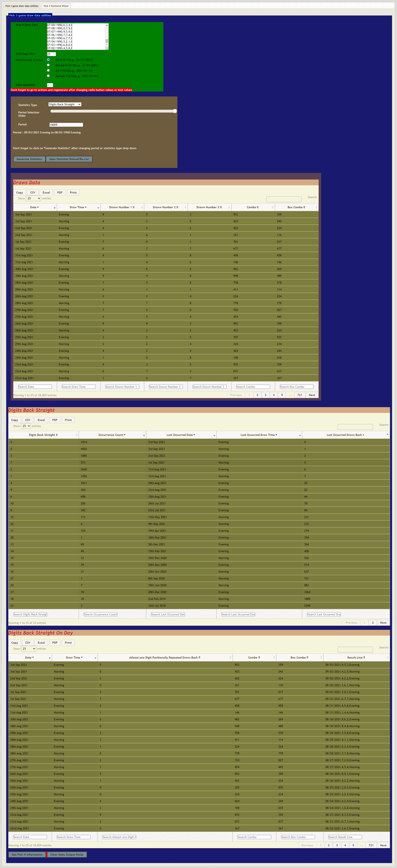The image size is (397, 868).
Task: Sort On Day table by Combo column
Action: coord(254,657)
